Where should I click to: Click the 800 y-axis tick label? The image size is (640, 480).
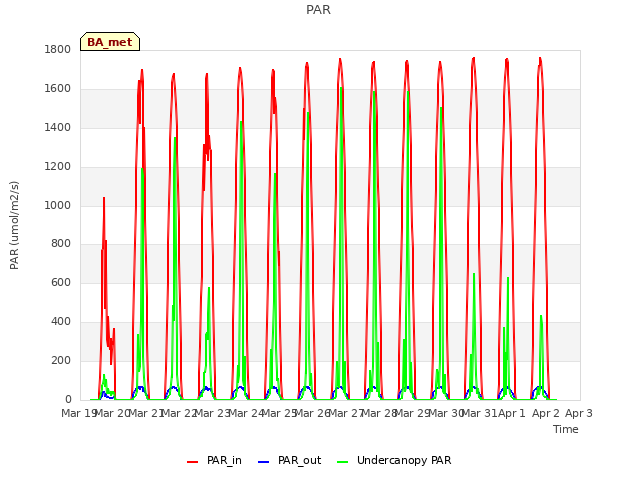click(61, 244)
